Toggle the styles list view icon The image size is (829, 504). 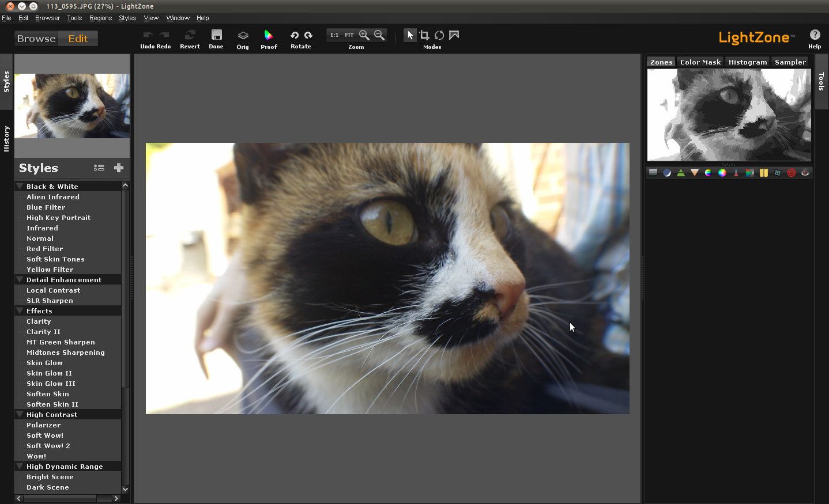[x=99, y=168]
